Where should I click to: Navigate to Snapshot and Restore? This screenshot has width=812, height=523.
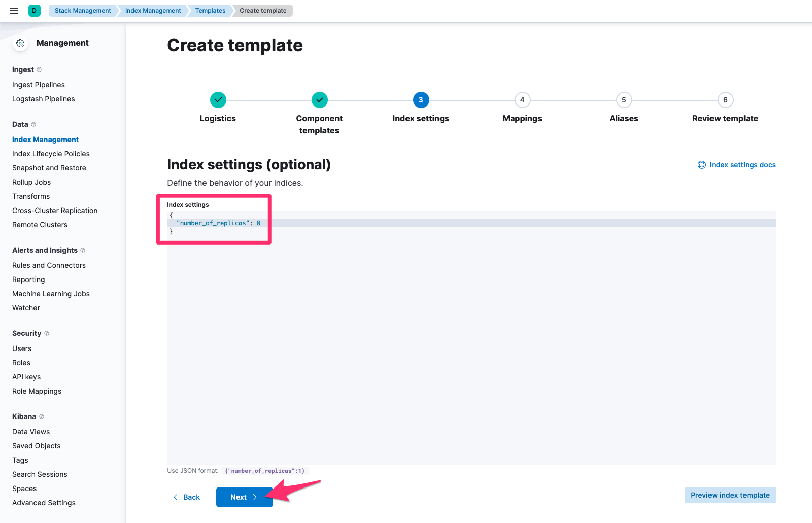click(x=49, y=168)
